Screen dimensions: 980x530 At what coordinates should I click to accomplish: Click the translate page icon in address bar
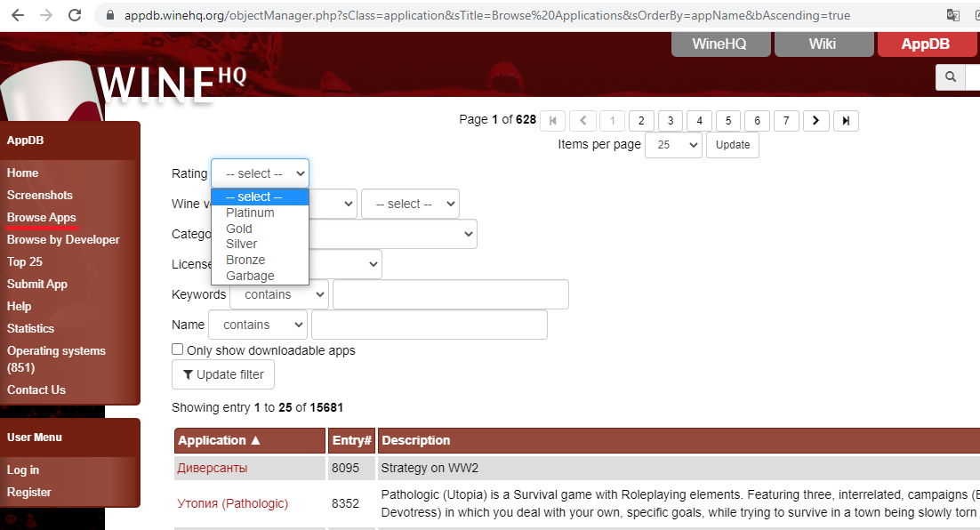pos(953,15)
